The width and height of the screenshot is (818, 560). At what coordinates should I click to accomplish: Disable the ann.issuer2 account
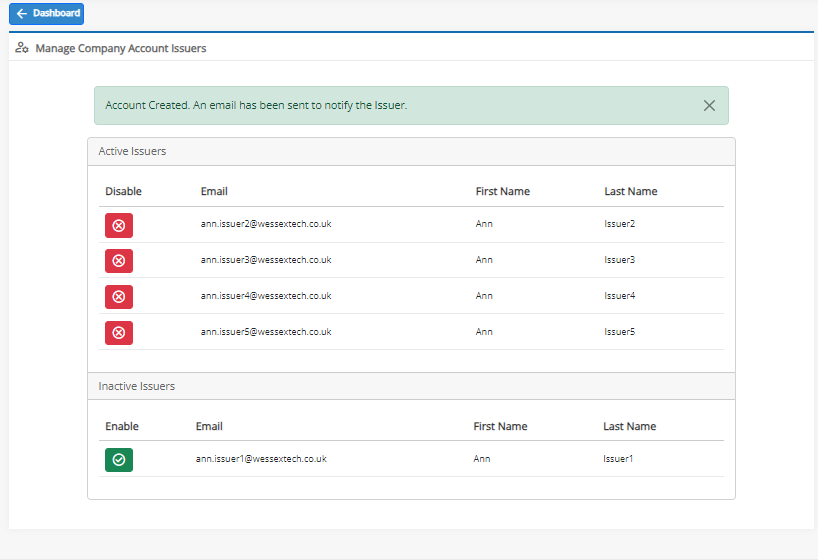point(119,225)
